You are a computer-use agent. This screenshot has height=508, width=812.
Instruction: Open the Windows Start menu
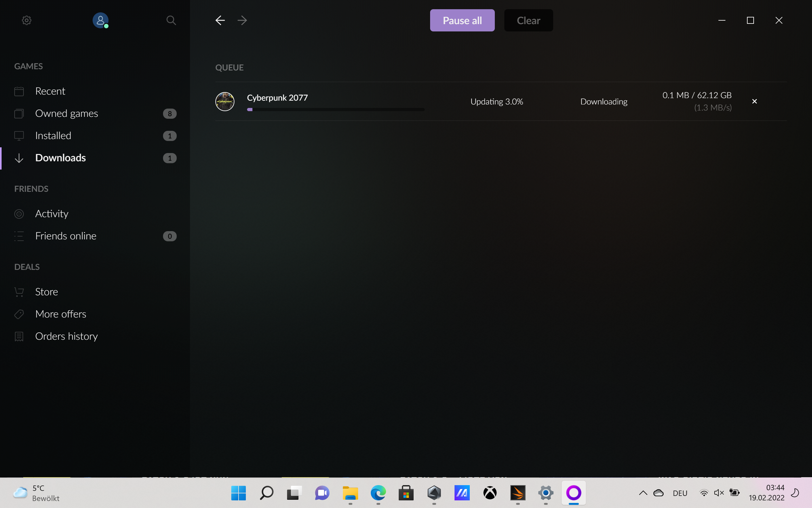click(x=239, y=493)
